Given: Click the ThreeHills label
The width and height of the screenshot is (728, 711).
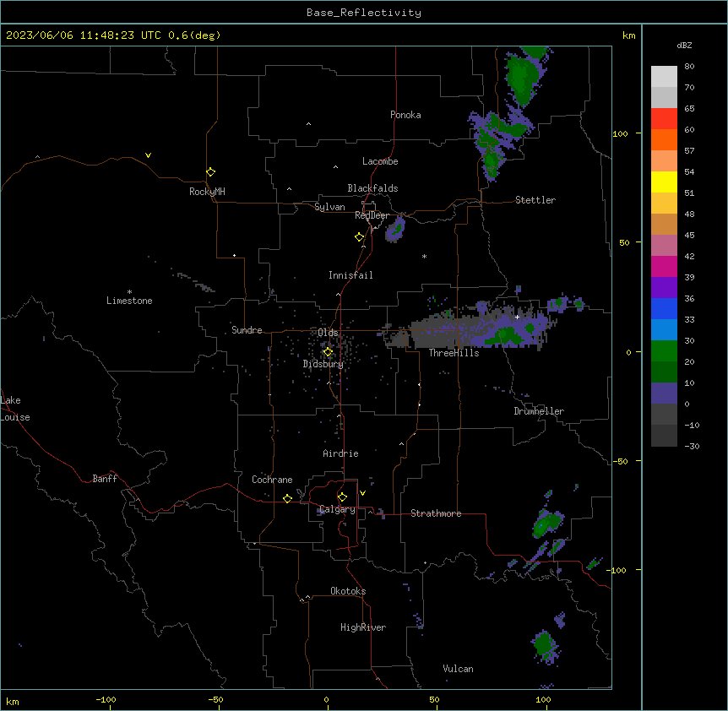Looking at the screenshot, I should pyautogui.click(x=454, y=353).
